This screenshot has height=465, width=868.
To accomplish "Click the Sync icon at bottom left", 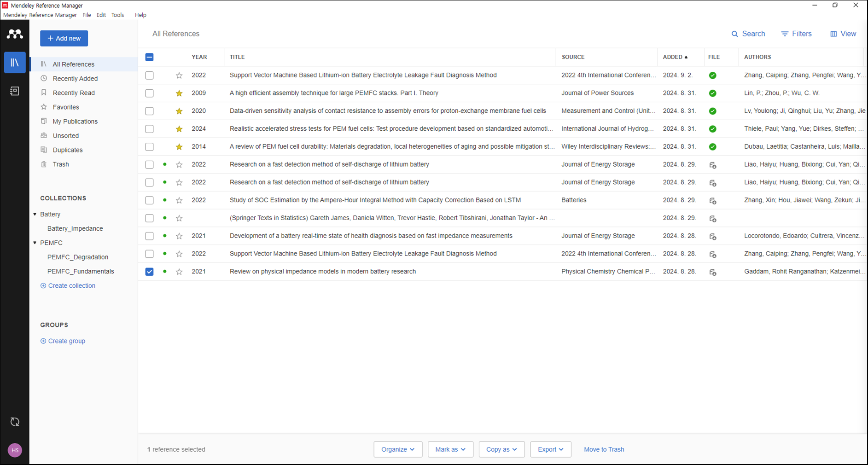I will click(x=15, y=422).
